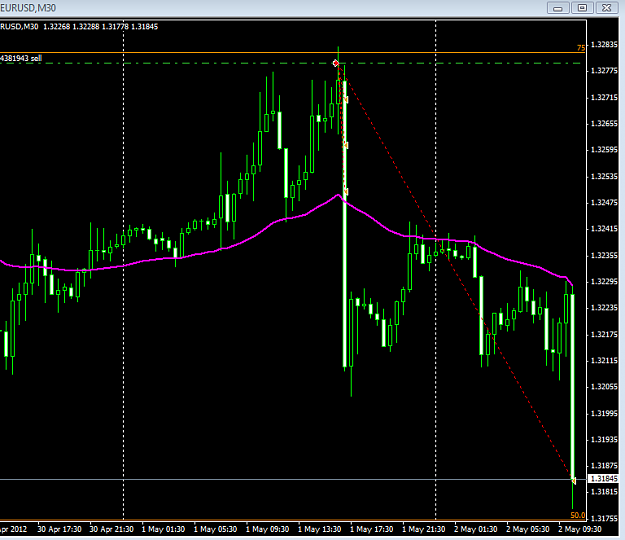Click the 75 level label on orange line
This screenshot has width=625, height=540.
[581, 48]
